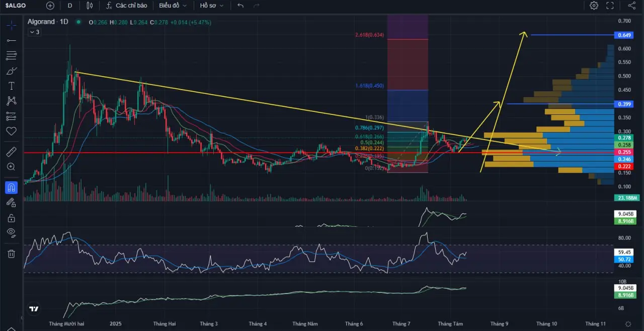
Task: Open the Biểu đồ dropdown
Action: [173, 6]
